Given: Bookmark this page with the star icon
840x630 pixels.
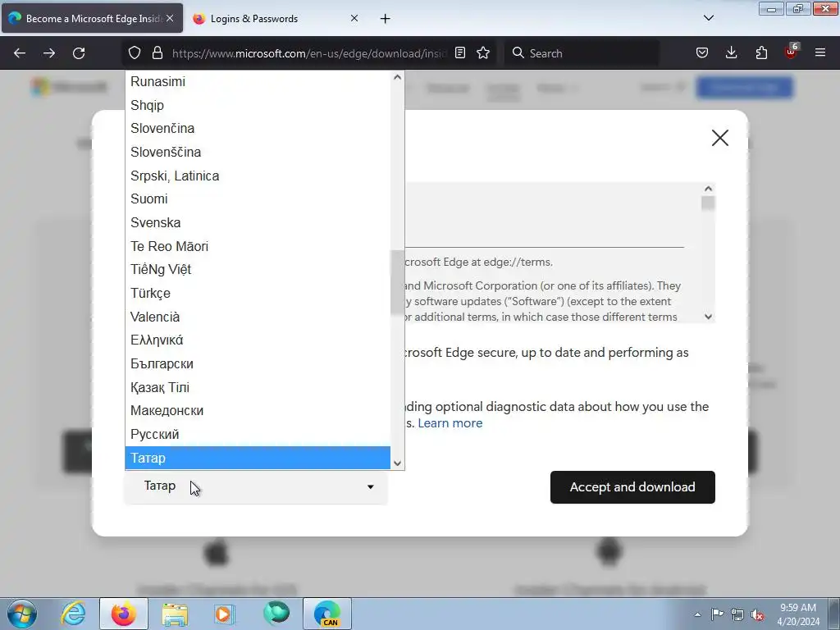Looking at the screenshot, I should (483, 53).
